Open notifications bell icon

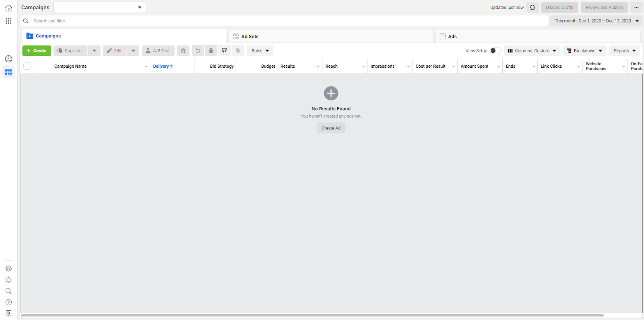click(x=8, y=280)
